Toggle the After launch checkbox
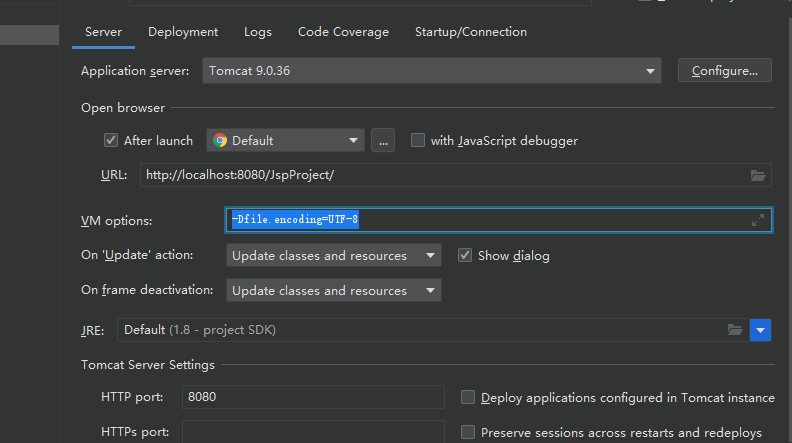 click(111, 140)
